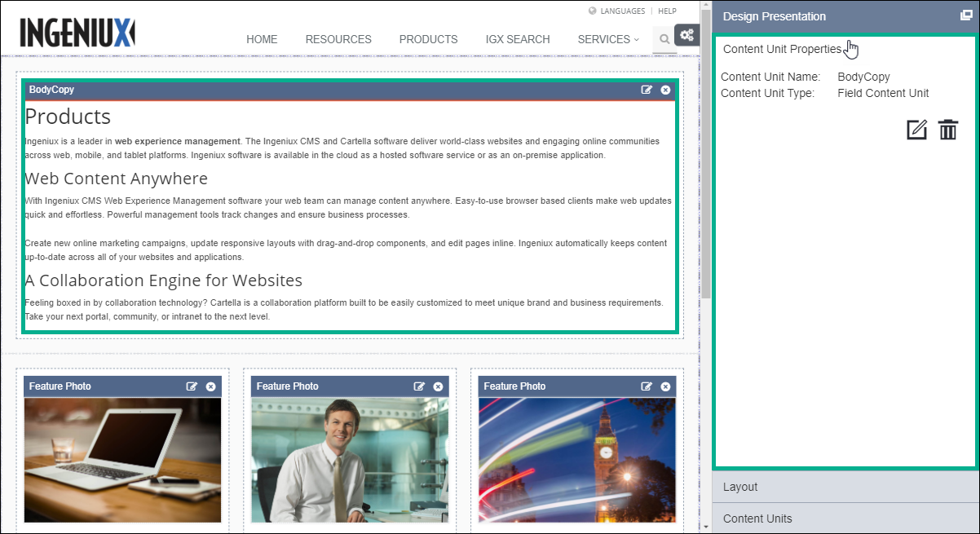This screenshot has height=534, width=980.
Task: Go to the Ingeniux logo home
Action: (77, 33)
